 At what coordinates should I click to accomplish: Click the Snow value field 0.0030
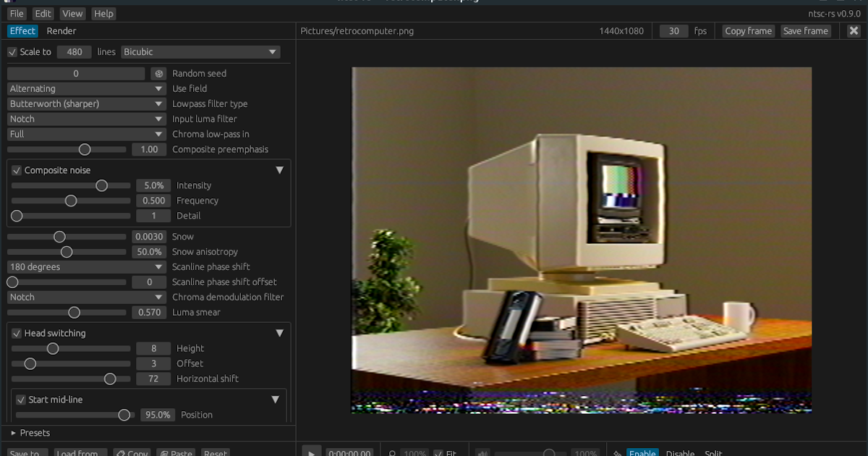pyautogui.click(x=149, y=237)
